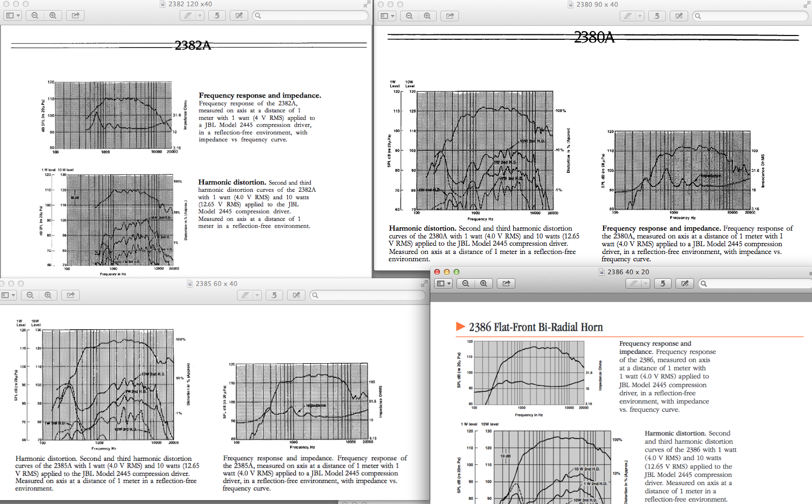Viewport: 812px width, 504px height.
Task: Enter full screen in 2382 120 x40 window
Action: tap(367, 4)
